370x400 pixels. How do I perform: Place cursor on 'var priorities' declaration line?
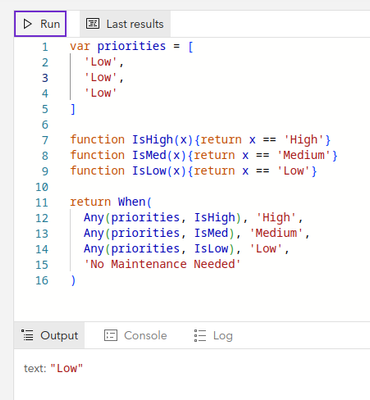click(x=131, y=46)
